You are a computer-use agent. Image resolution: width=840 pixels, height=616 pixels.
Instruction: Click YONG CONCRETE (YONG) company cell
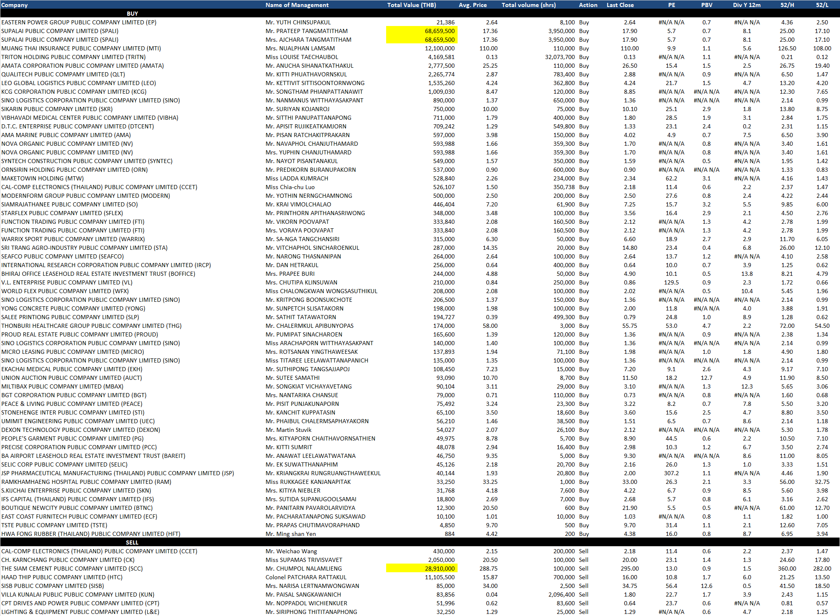(73, 308)
